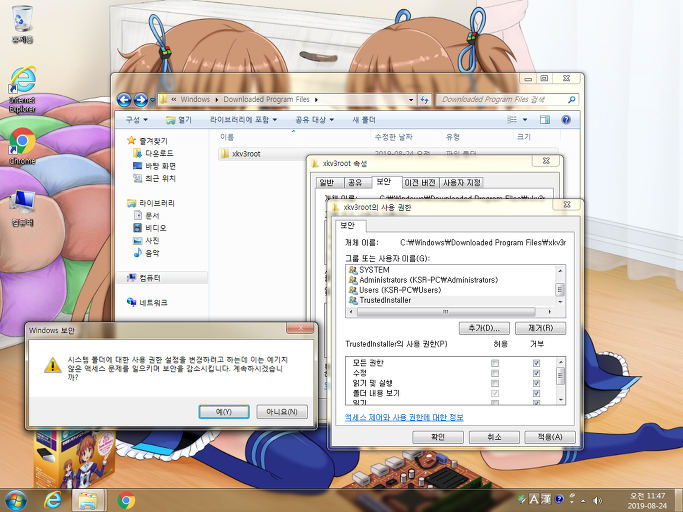Open Downloads (다운로드) in the sidebar
The image size is (683, 512).
tap(153, 153)
